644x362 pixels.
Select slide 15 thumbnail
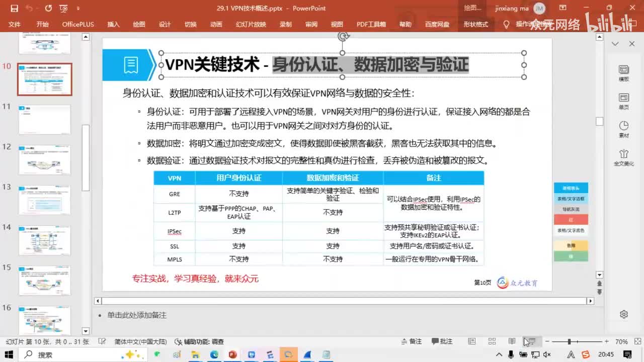pos(45,280)
